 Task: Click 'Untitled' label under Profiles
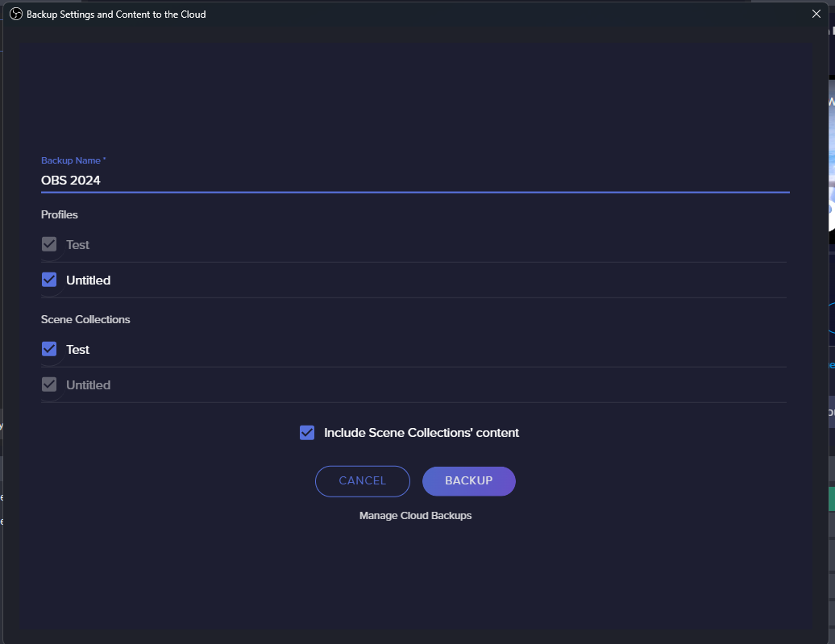tap(89, 280)
